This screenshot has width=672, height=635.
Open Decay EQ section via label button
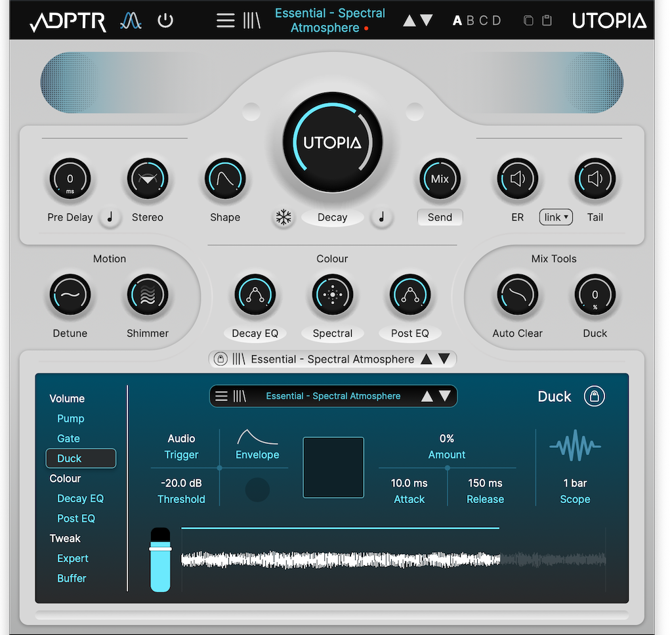(x=255, y=334)
